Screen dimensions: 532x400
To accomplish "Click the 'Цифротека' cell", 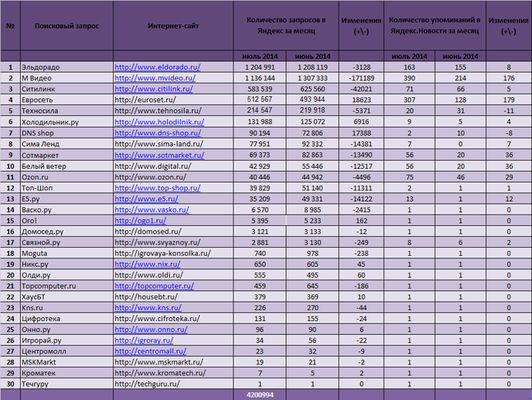I will (x=66, y=318).
